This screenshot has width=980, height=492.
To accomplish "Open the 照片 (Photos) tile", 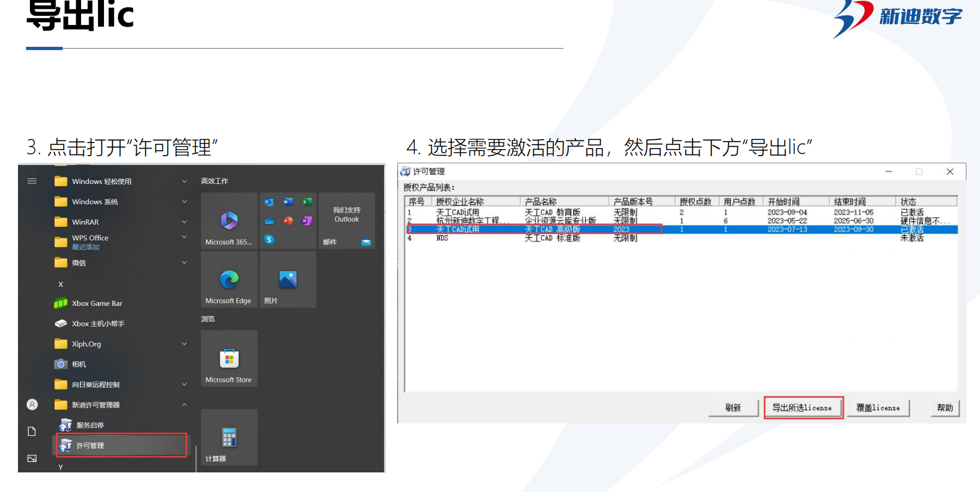I will point(287,280).
